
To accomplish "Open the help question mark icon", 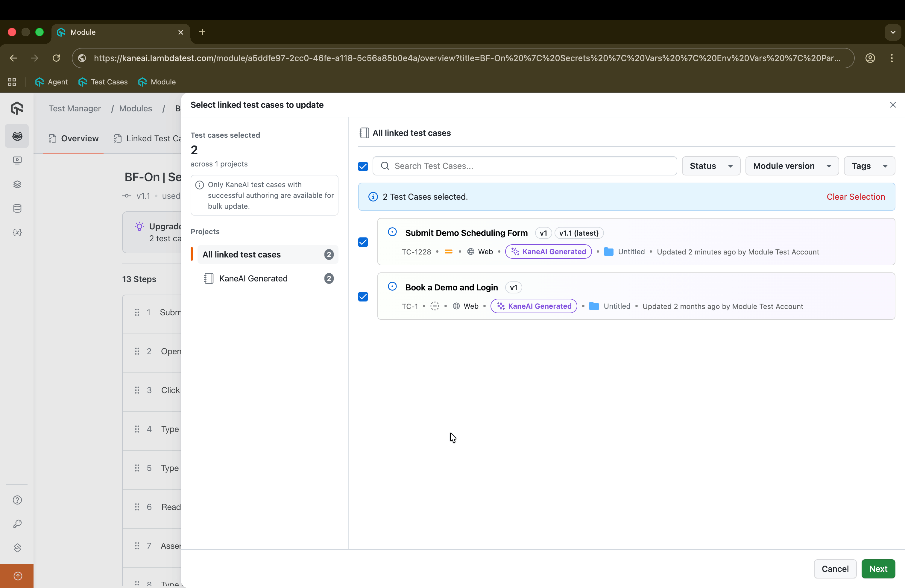I will coord(17,500).
